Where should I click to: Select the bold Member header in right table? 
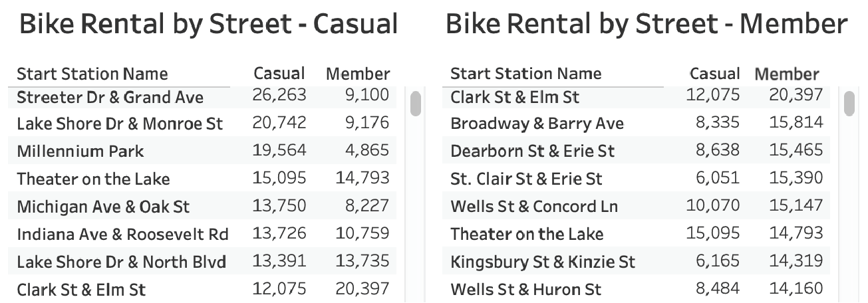click(788, 73)
